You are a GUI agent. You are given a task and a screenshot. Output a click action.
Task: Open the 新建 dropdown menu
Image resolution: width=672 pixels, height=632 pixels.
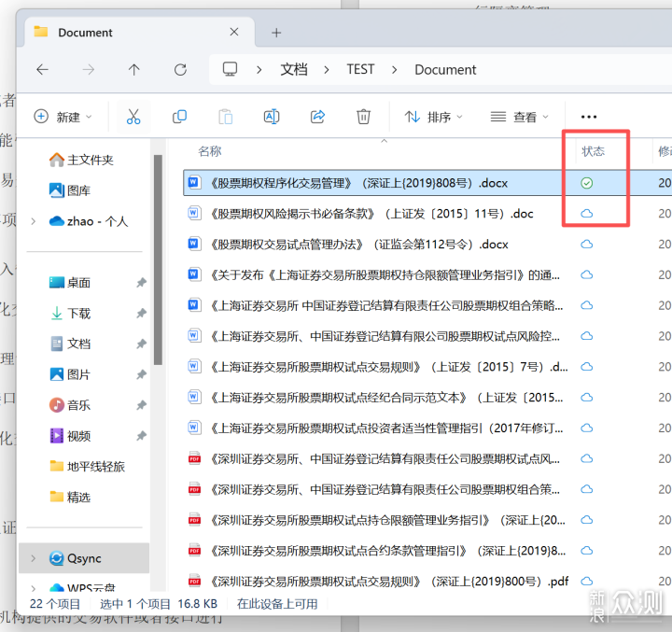click(63, 117)
